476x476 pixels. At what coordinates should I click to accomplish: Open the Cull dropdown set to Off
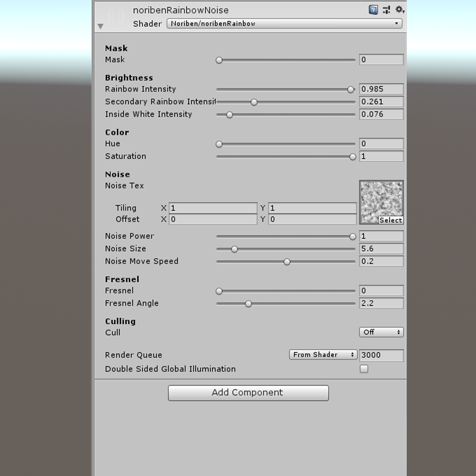pos(381,332)
